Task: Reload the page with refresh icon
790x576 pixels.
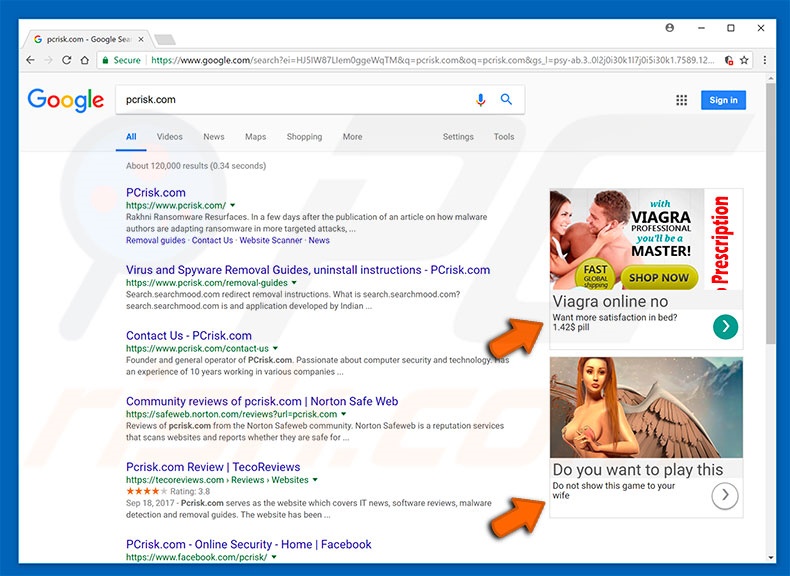Action: tap(67, 60)
